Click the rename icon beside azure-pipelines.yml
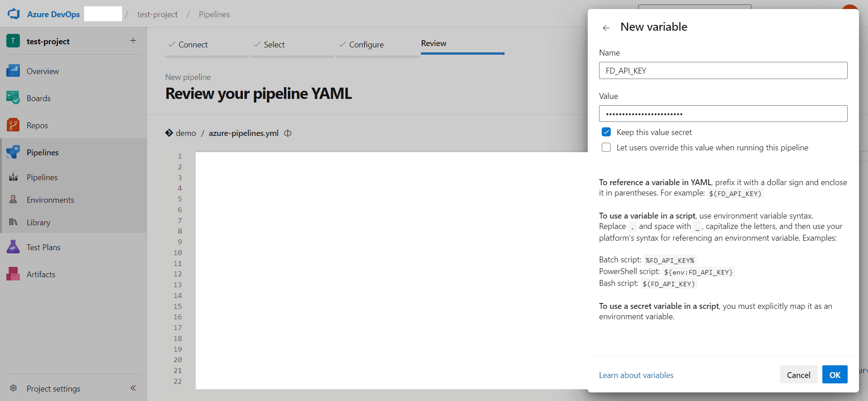 click(288, 133)
